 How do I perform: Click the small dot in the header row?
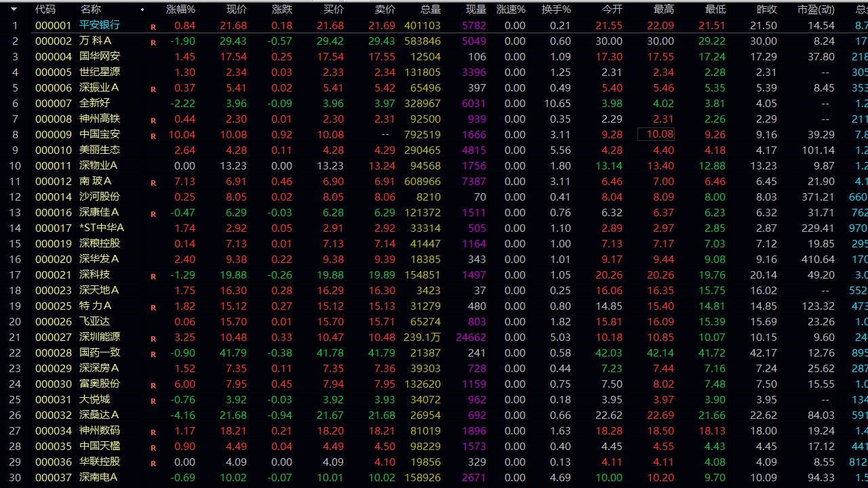[142, 10]
